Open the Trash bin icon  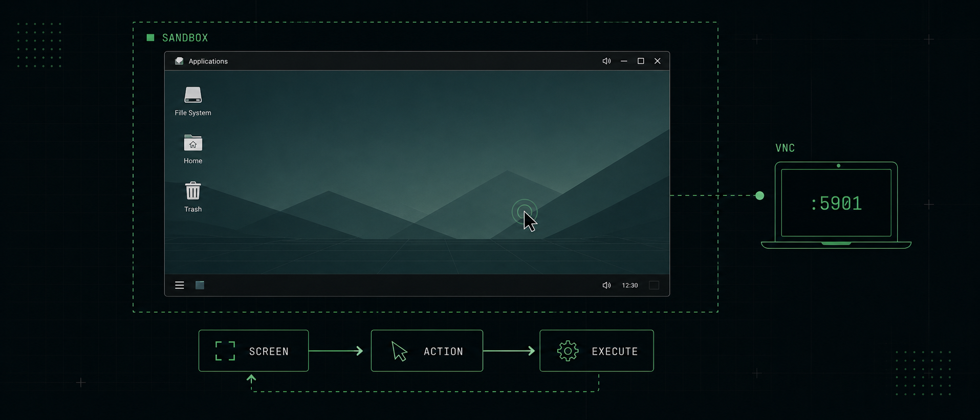[x=193, y=191]
